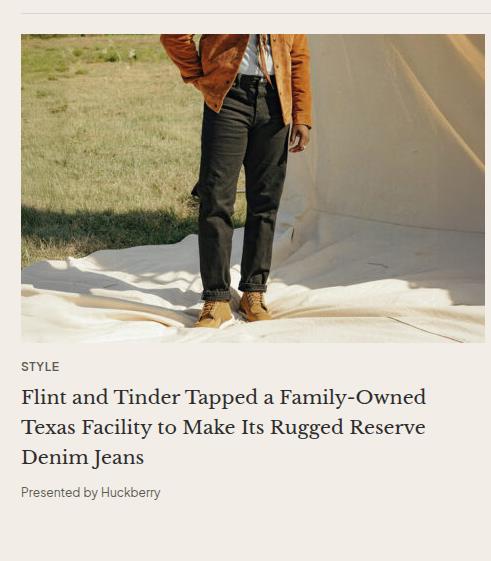This screenshot has height=561, width=491.
Task: Click the model's hand in the photo
Action: pos(299,138)
